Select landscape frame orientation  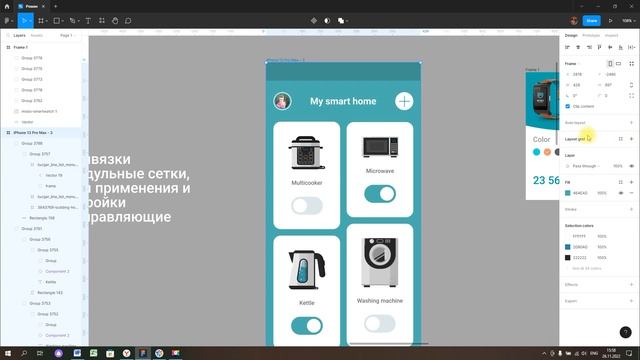(x=619, y=64)
